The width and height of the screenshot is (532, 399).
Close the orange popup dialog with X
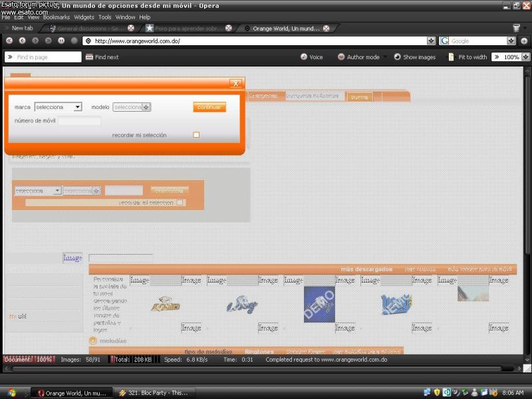pyautogui.click(x=236, y=83)
